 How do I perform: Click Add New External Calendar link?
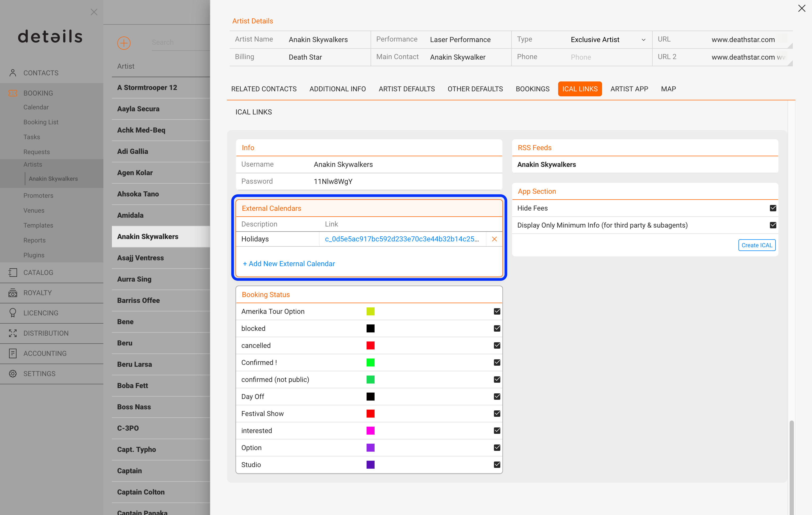(289, 264)
